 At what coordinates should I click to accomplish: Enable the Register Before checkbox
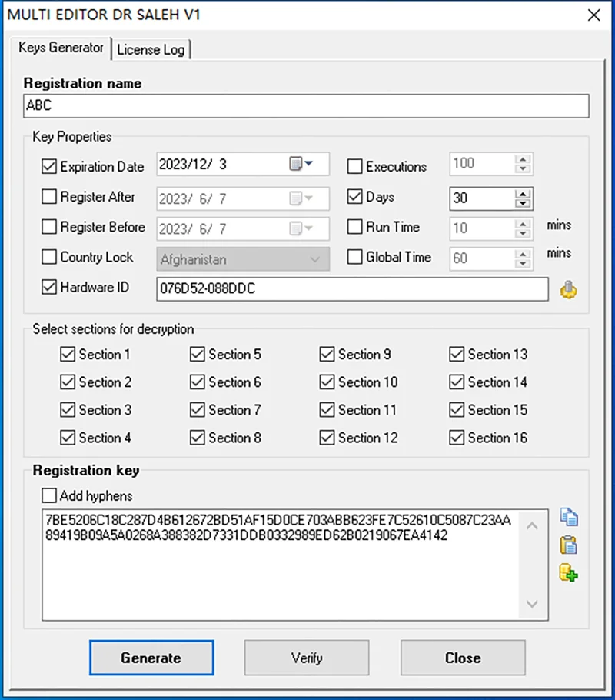[x=49, y=227]
